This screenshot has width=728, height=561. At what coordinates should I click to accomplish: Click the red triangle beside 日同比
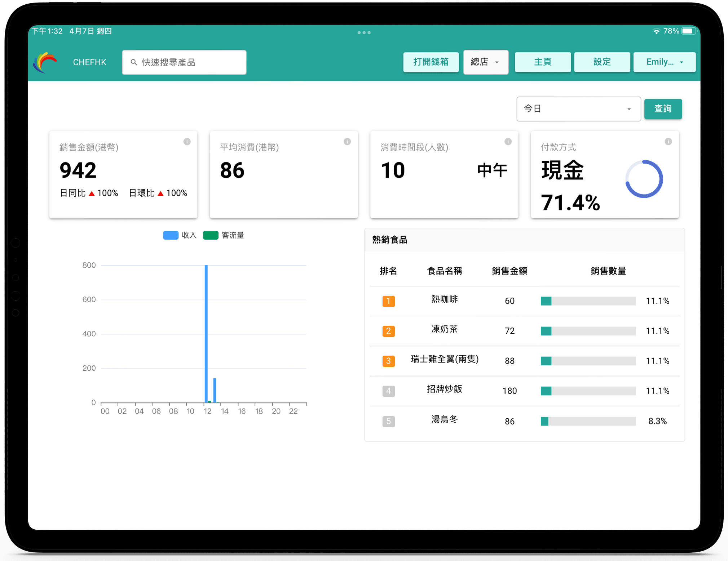92,193
